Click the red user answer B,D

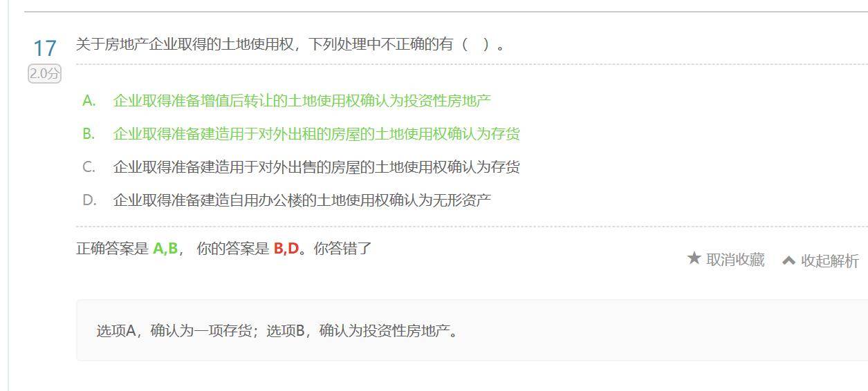(x=286, y=249)
